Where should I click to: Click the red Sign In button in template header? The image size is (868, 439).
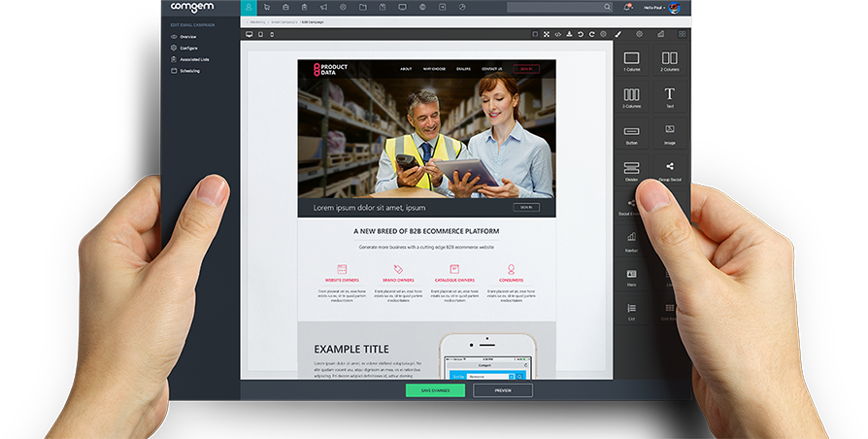coord(526,69)
